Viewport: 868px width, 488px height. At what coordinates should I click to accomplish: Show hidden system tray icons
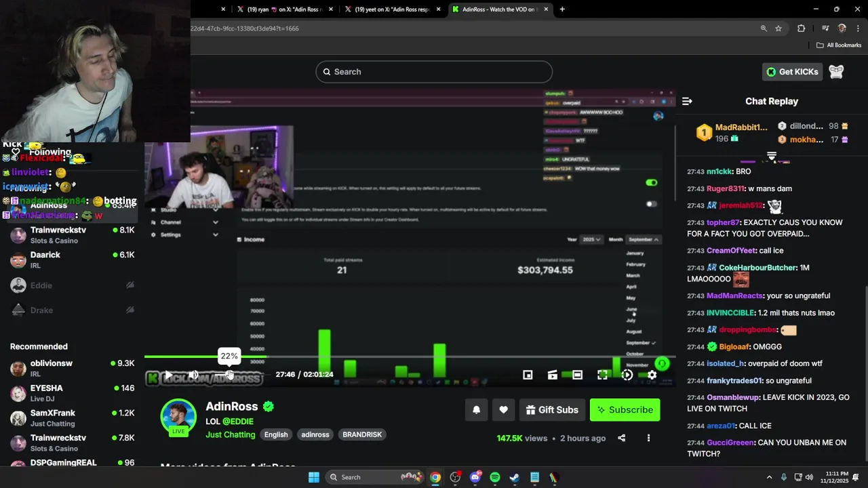coord(769,477)
